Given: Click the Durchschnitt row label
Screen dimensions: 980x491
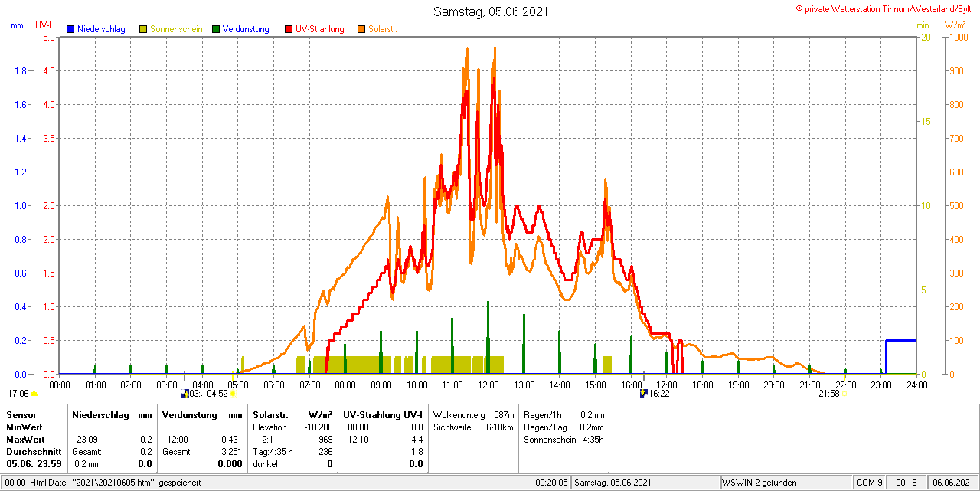Looking at the screenshot, I should (34, 452).
